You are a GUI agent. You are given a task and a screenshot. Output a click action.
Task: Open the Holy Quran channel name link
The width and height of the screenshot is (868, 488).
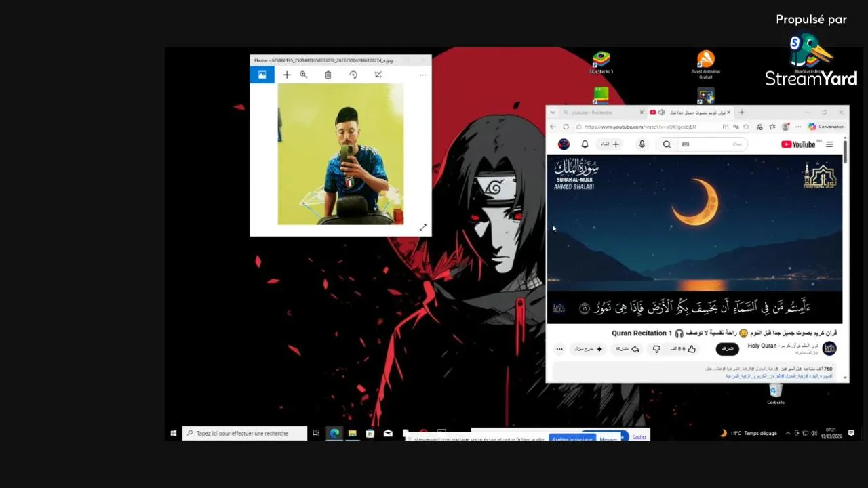click(783, 346)
